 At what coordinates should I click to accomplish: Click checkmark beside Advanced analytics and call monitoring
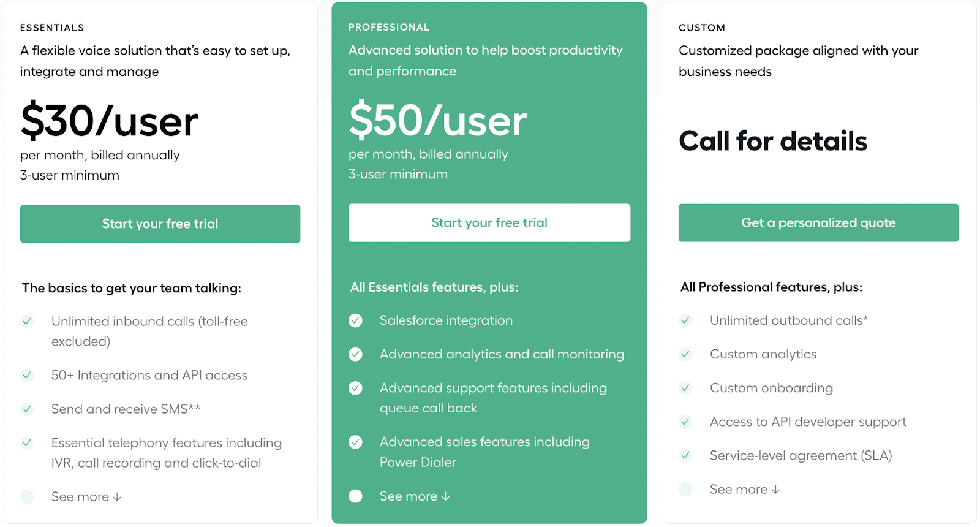point(355,354)
